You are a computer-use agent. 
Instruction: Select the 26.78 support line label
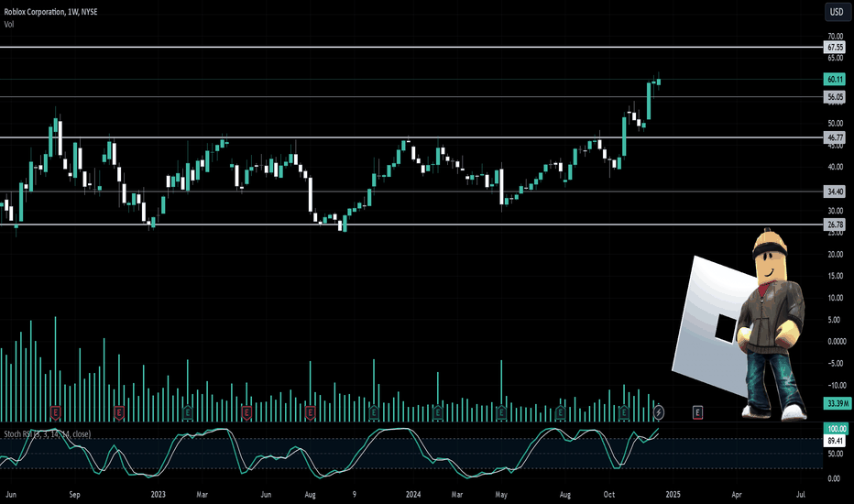click(835, 225)
